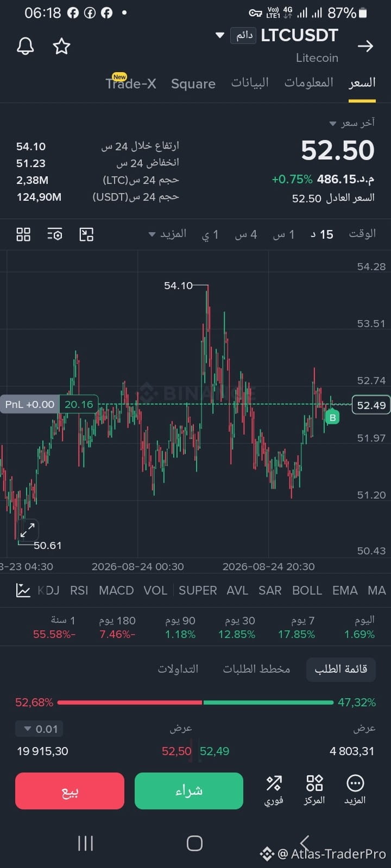Select the التداولات trades tab
The width and height of the screenshot is (391, 868).
tap(178, 669)
